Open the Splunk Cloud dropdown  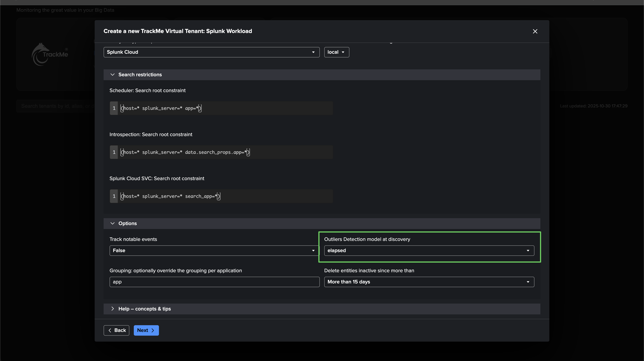(x=211, y=52)
